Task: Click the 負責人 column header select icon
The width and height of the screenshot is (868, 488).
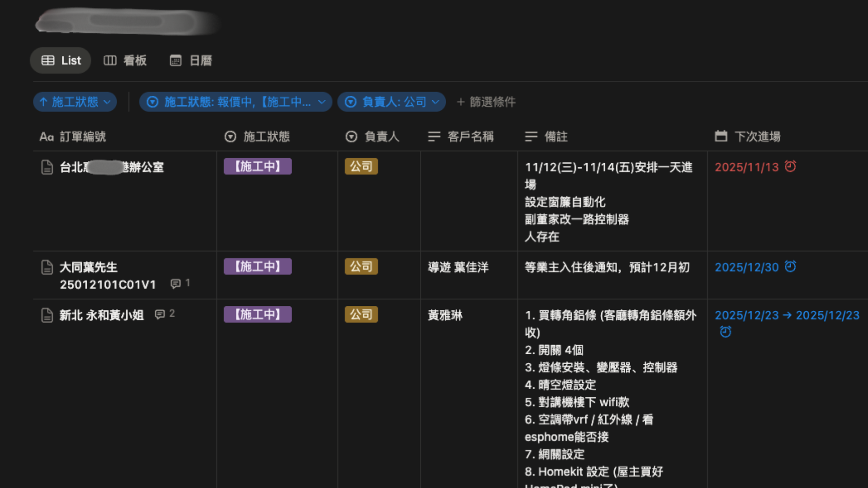Action: (351, 136)
